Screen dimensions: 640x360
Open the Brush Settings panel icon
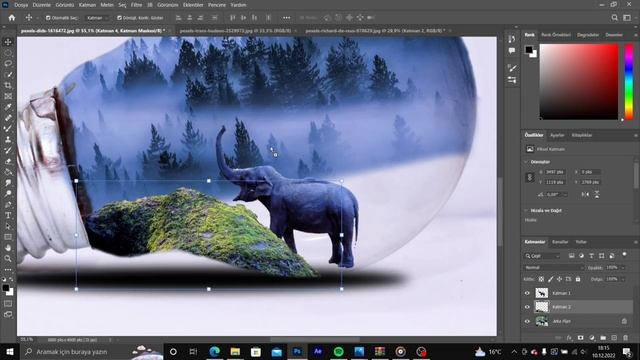[512, 68]
